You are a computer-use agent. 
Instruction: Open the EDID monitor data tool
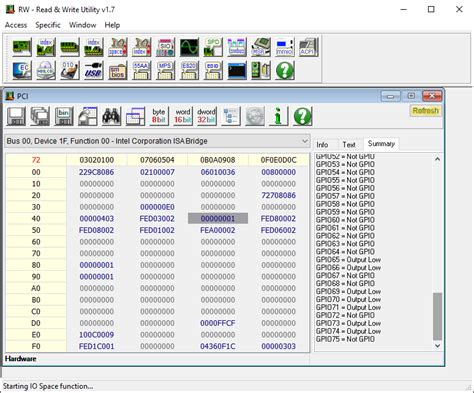213,70
